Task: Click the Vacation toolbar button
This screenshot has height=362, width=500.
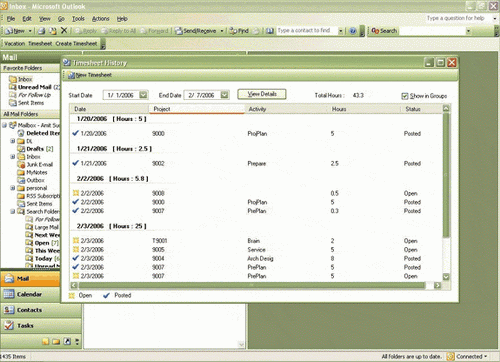Action: (x=15, y=43)
